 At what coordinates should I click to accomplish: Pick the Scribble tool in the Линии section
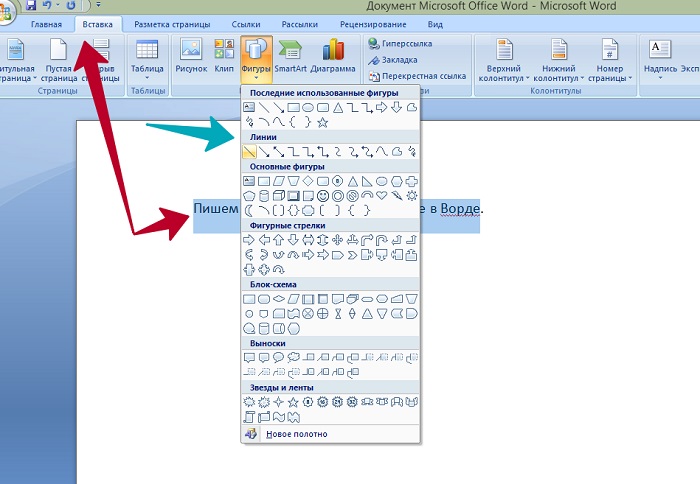[x=412, y=152]
